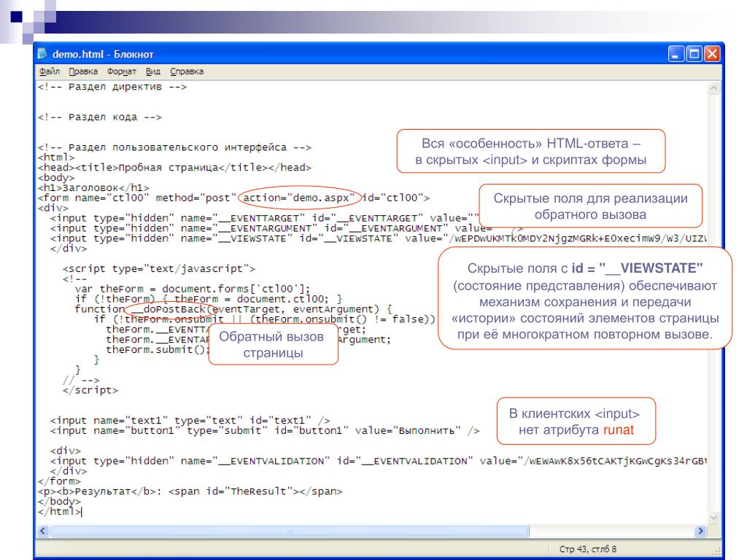The width and height of the screenshot is (747, 560).
Task: Close the demo.html Notepad window
Action: coord(712,54)
